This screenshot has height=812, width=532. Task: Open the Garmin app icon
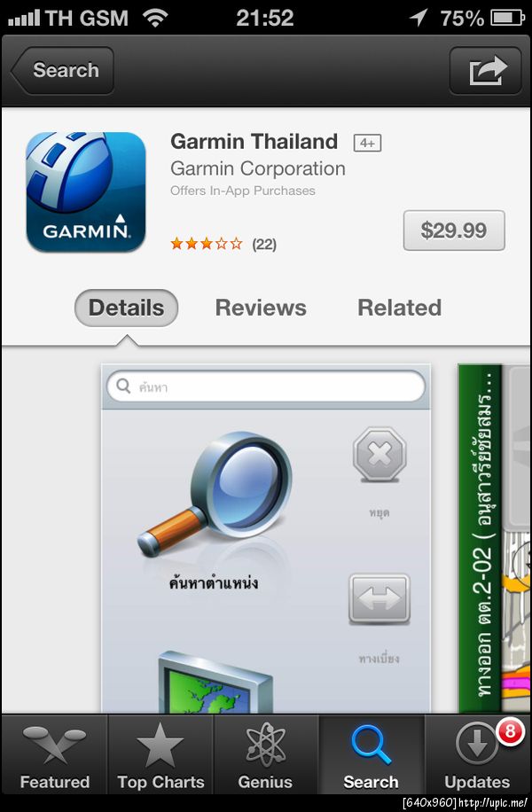coord(86,192)
